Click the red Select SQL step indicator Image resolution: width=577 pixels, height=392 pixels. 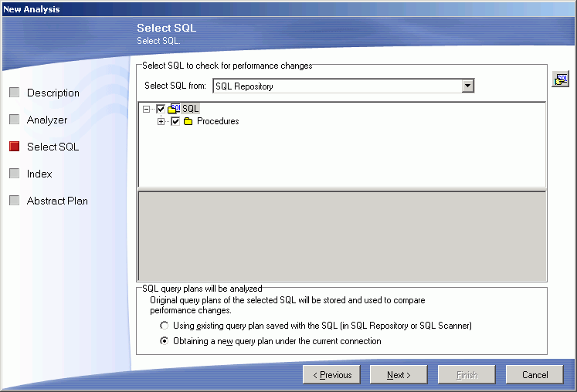tap(15, 147)
